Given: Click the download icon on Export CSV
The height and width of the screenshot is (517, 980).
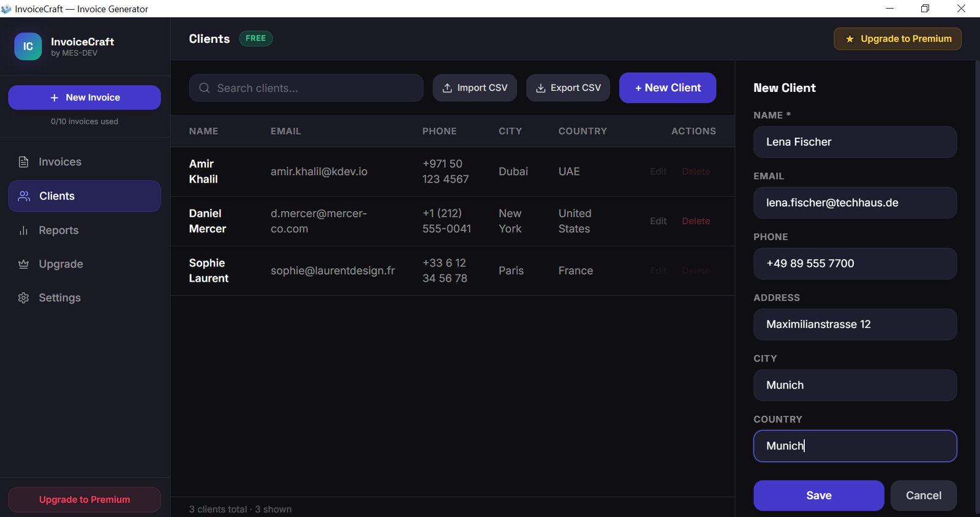Looking at the screenshot, I should pos(541,88).
